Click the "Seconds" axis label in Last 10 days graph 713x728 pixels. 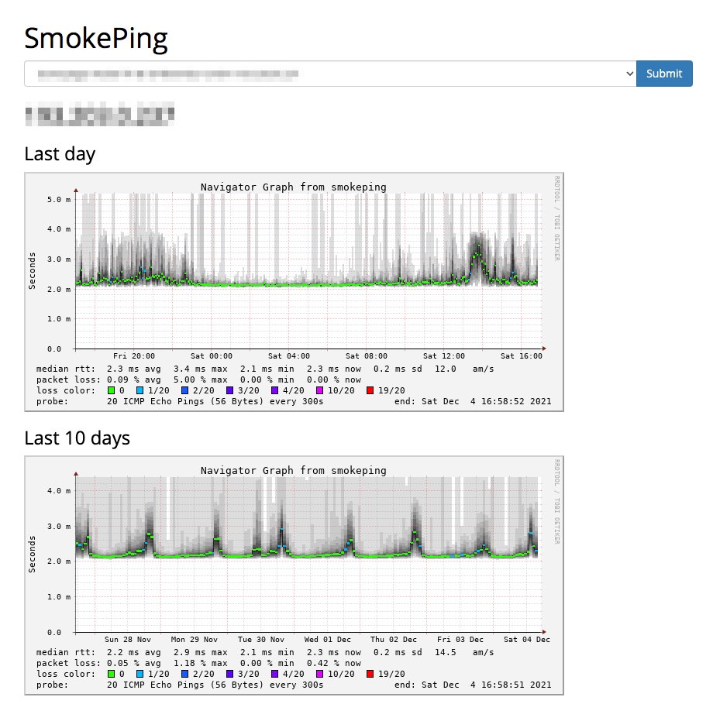pyautogui.click(x=32, y=554)
